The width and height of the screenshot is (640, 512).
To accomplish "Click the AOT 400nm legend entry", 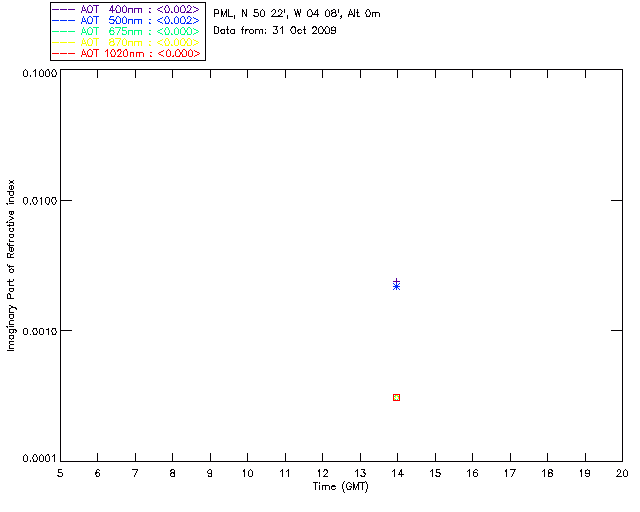I will tap(126, 9).
